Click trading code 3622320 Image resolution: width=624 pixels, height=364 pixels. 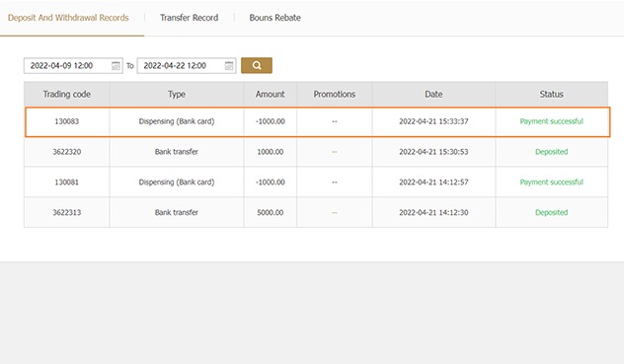click(x=67, y=152)
